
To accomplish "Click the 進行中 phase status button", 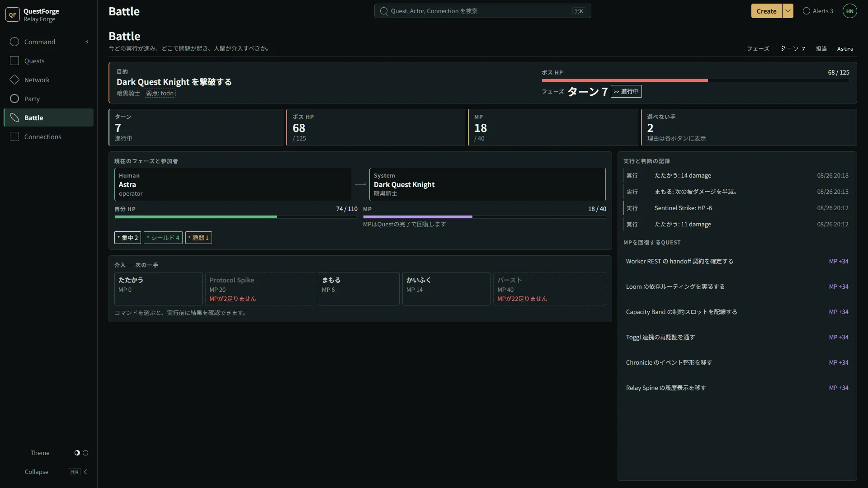I will (626, 91).
